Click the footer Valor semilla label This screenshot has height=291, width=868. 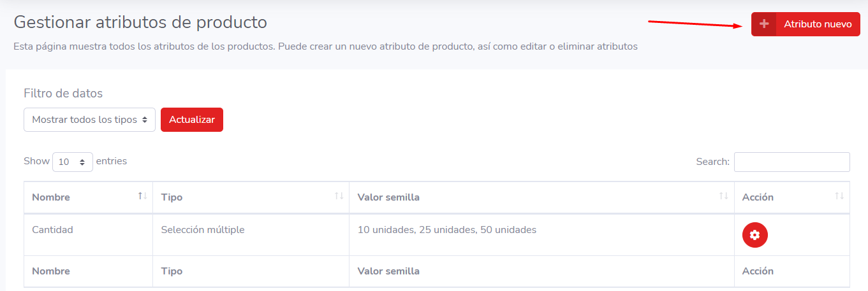388,271
